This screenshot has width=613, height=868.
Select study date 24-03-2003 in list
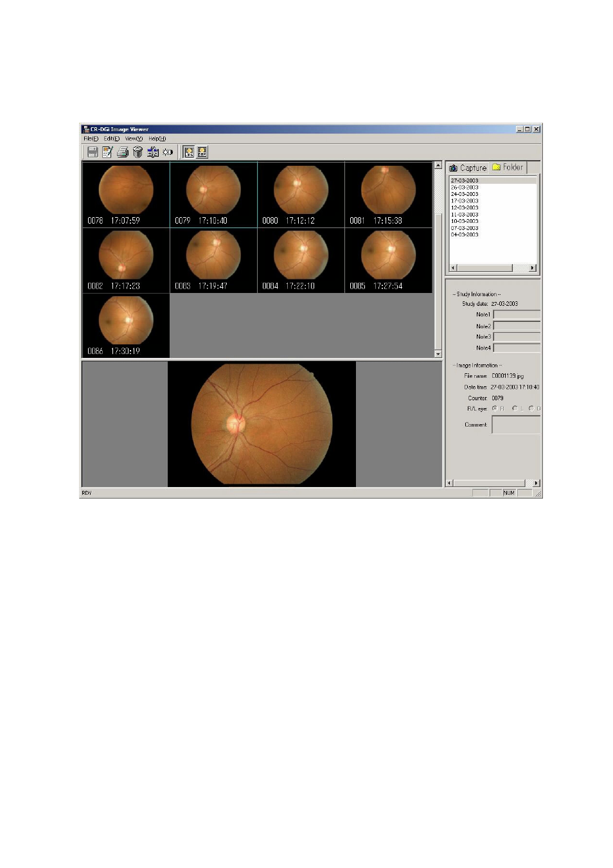pyautogui.click(x=465, y=194)
